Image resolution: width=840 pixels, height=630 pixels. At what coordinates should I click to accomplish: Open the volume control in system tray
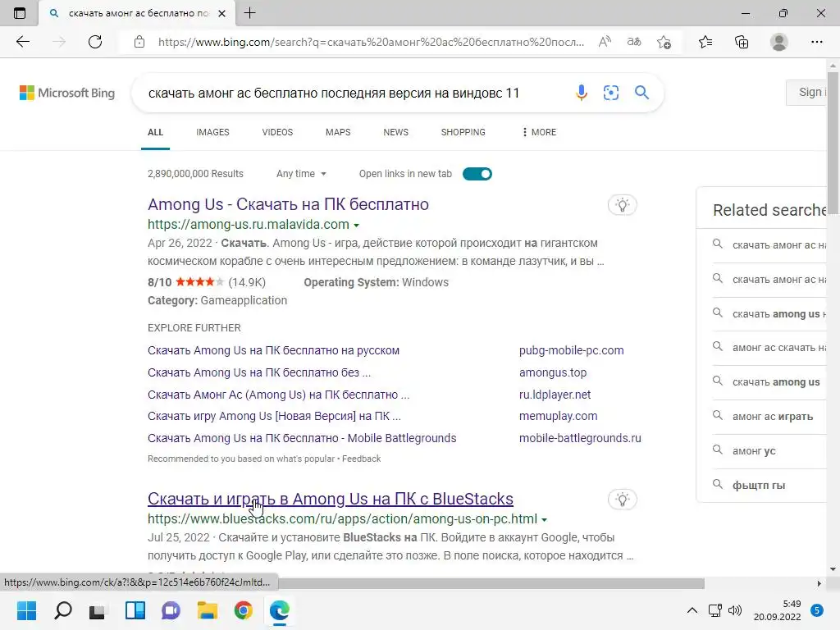click(x=735, y=610)
